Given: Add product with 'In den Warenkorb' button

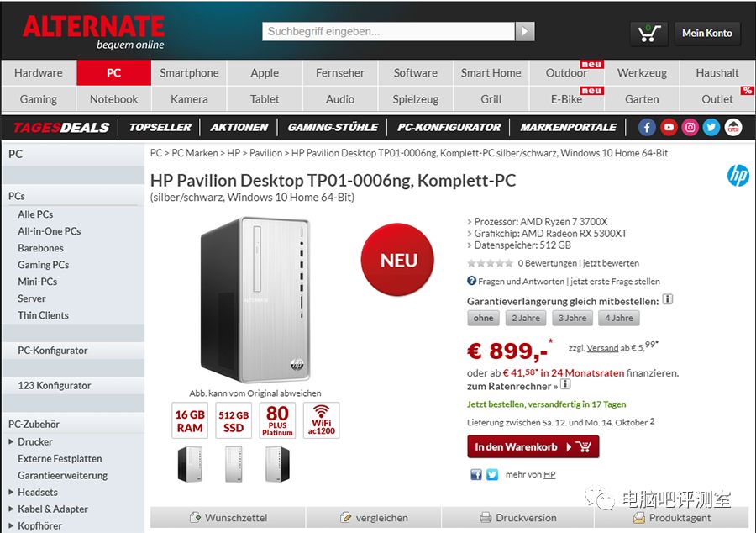Looking at the screenshot, I should (x=533, y=446).
